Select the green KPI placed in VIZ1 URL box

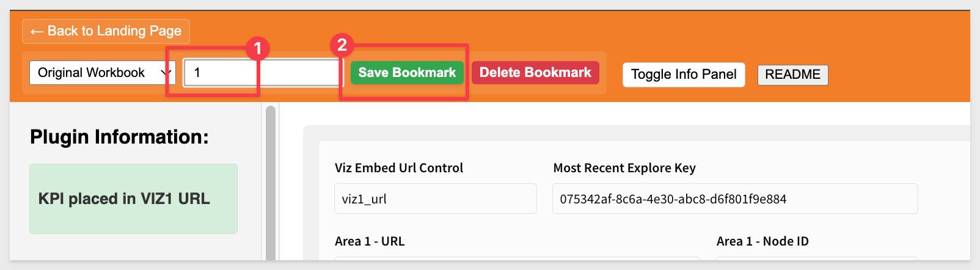(133, 199)
